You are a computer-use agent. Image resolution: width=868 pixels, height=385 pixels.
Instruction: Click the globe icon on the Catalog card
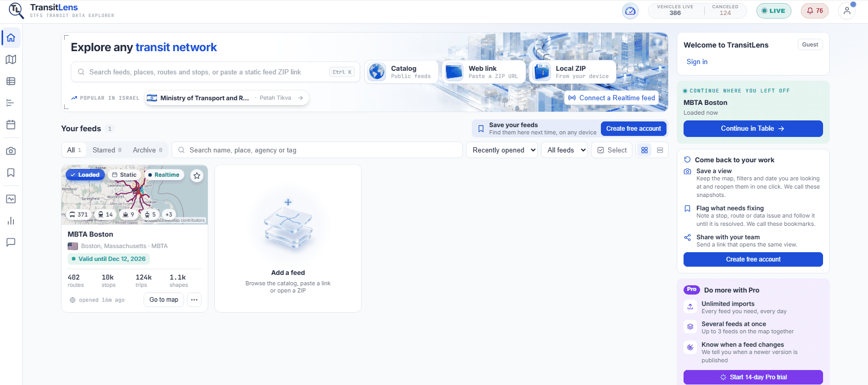[x=377, y=72]
